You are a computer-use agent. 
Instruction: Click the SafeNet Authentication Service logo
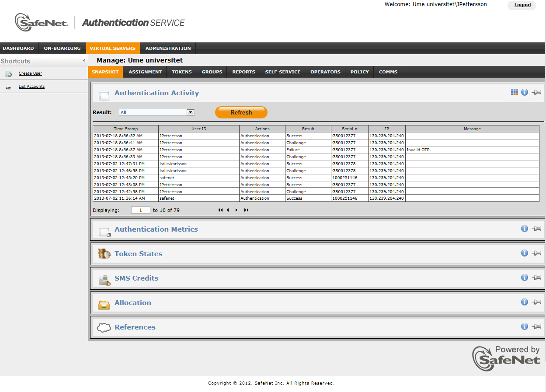click(100, 23)
